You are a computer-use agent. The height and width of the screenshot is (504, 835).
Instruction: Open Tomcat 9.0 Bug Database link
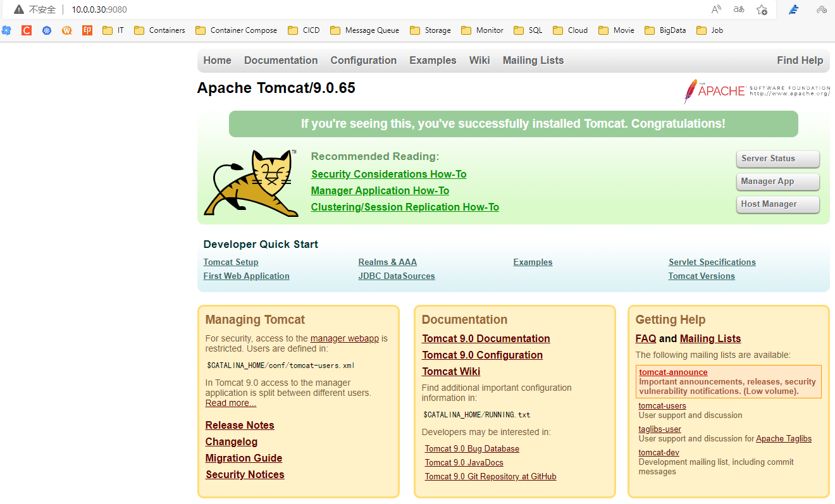[472, 448]
